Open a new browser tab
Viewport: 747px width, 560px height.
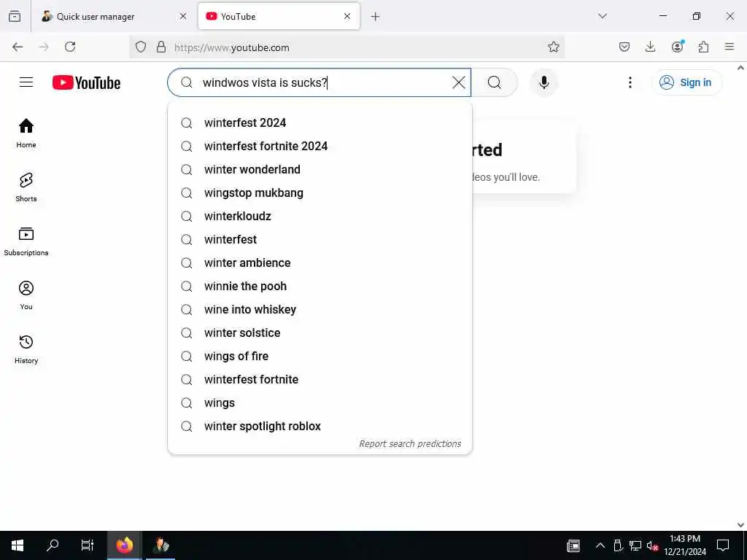click(376, 17)
